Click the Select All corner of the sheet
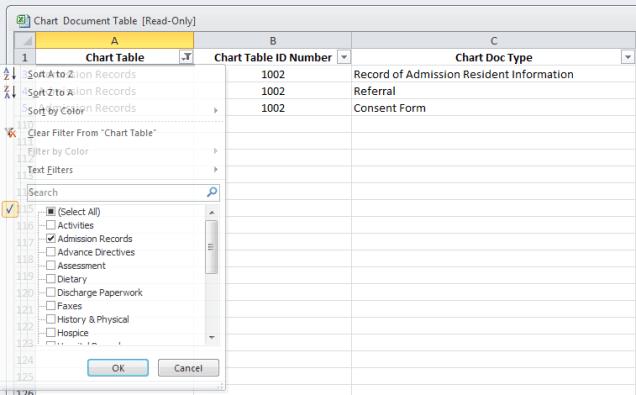This screenshot has height=395, width=636. click(25, 41)
